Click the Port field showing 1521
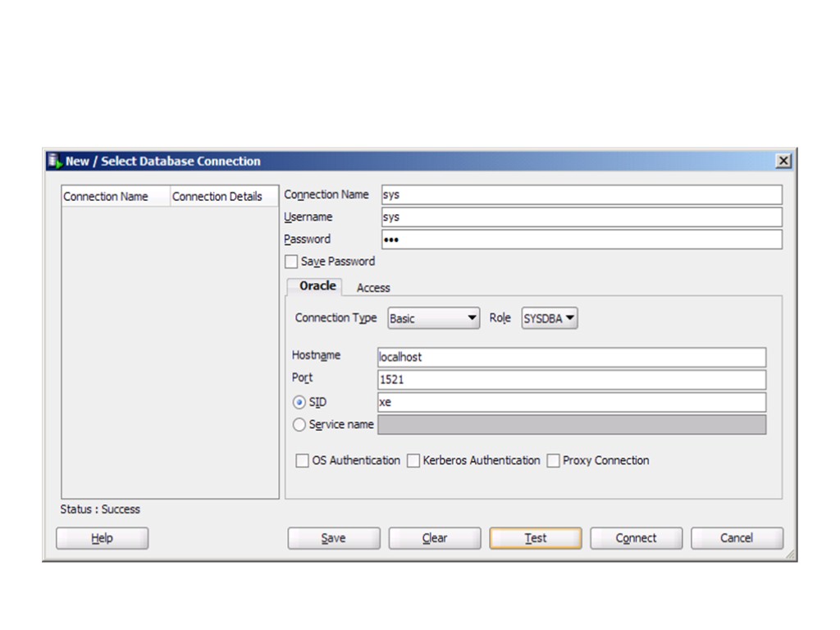The height and width of the screenshot is (630, 840). (572, 380)
